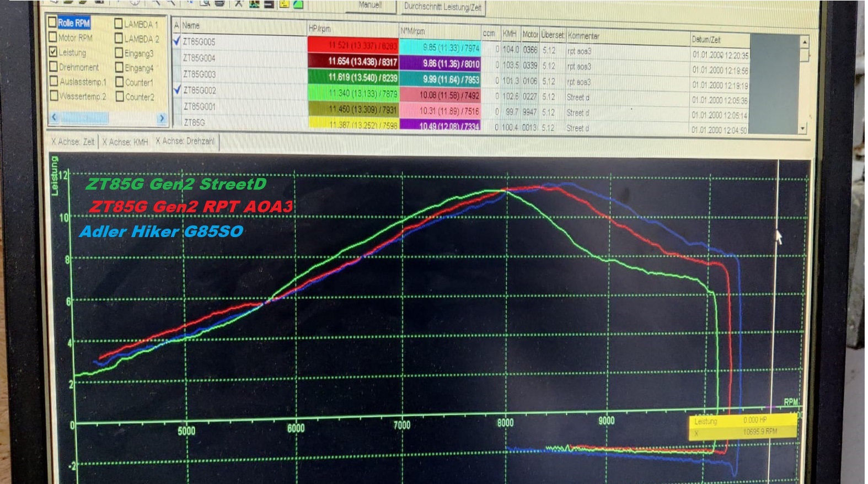Click the red HP/rpm color cell of ZT85G005

[x=353, y=45]
